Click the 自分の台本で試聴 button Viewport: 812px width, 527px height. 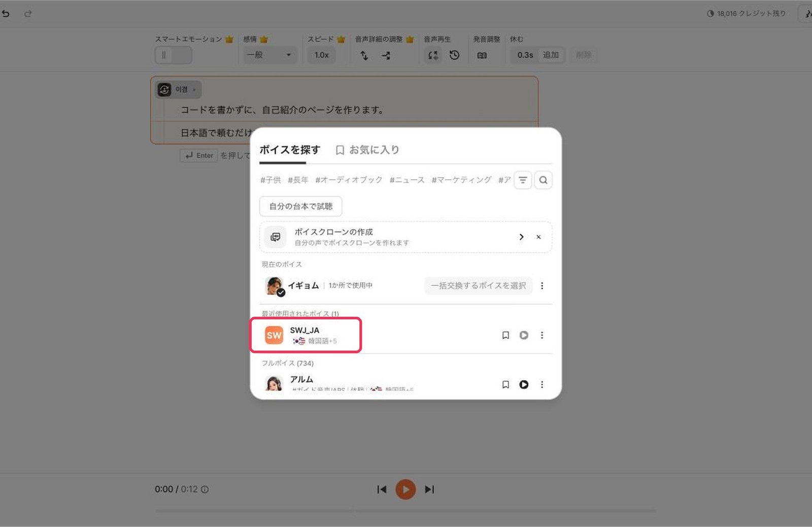click(301, 206)
